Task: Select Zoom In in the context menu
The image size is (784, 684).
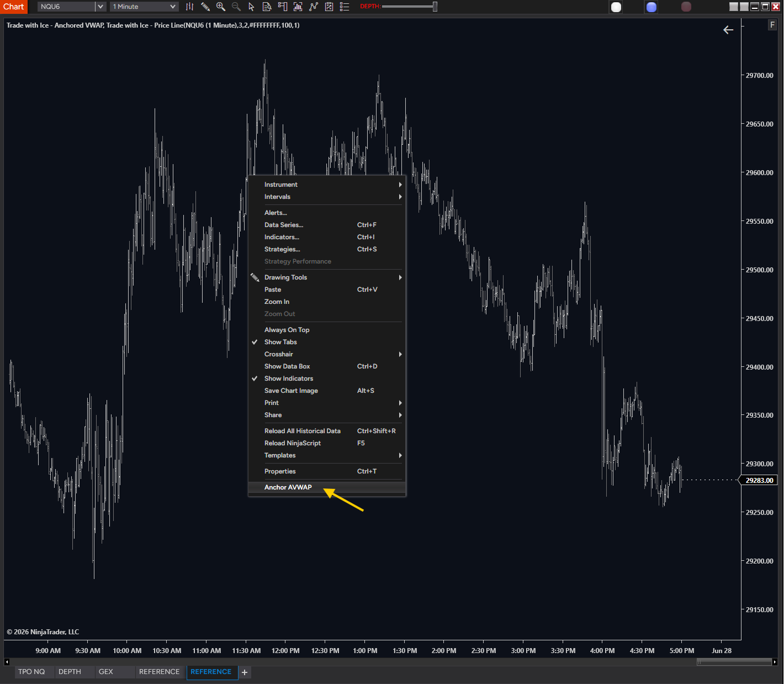Action: click(327, 302)
